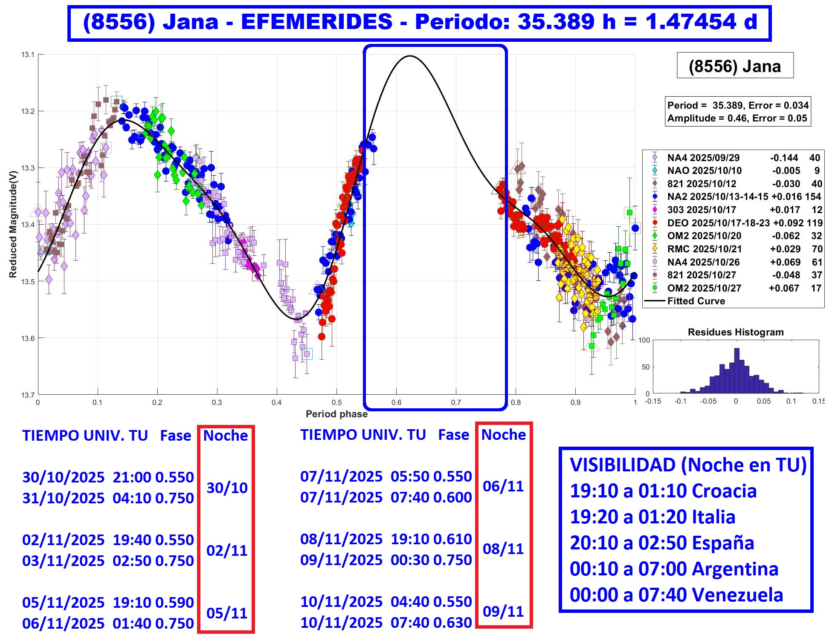Click the Period phase axis label
838x644 pixels.
click(x=336, y=414)
